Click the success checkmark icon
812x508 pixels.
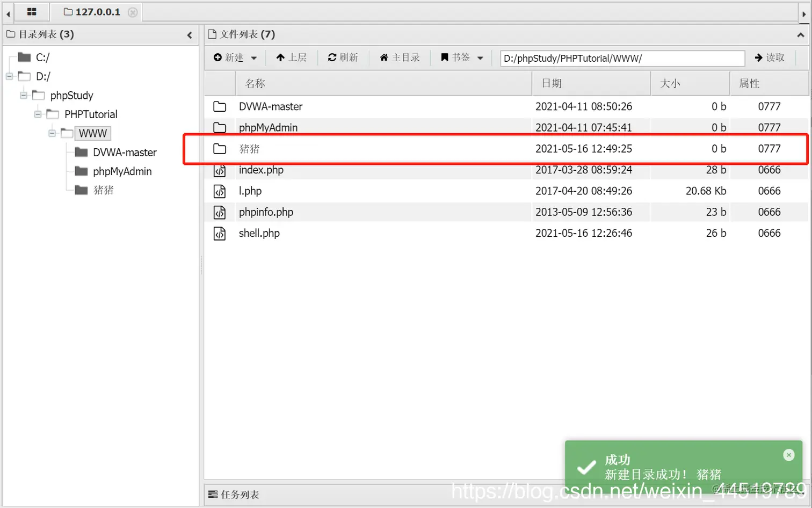pos(586,467)
